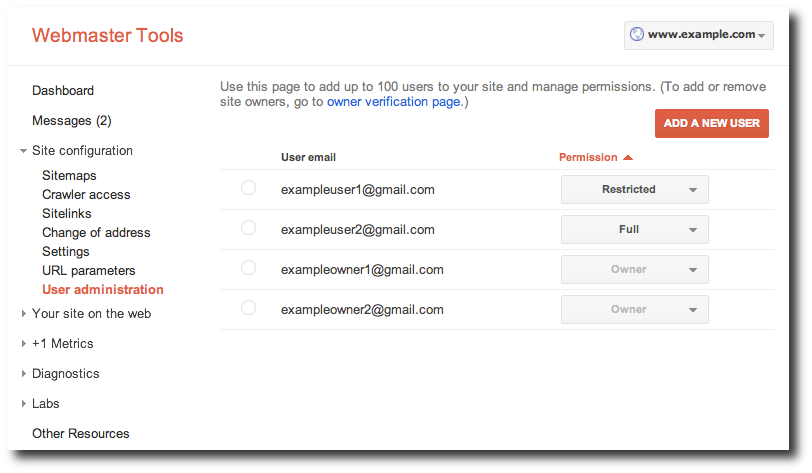Open the Full permission dropdown

(x=634, y=229)
